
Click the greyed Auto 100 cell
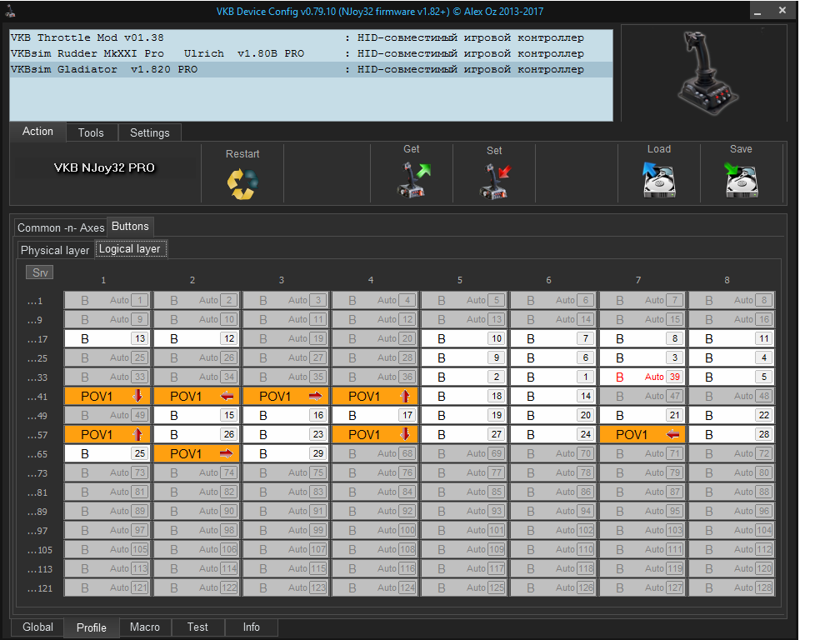[x=375, y=530]
